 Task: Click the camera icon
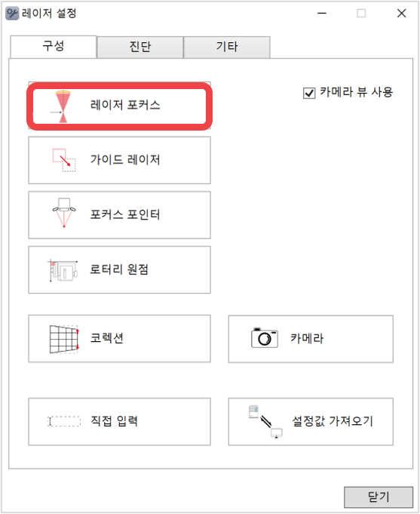(265, 337)
